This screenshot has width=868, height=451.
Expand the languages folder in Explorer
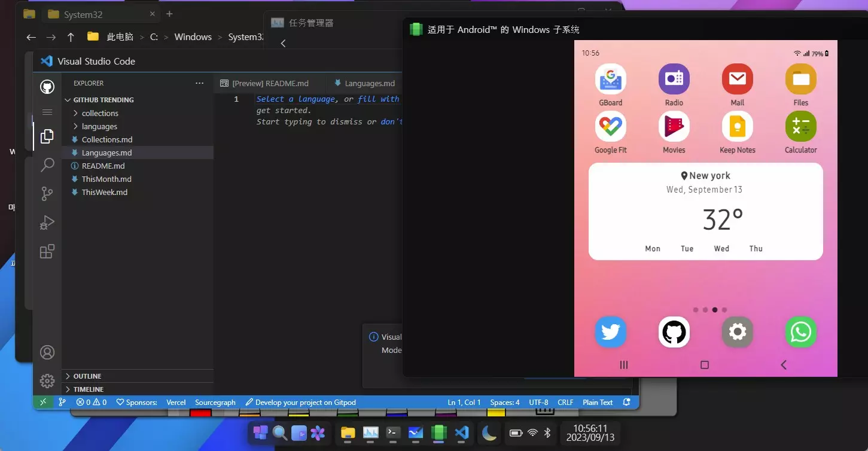coord(138,126)
